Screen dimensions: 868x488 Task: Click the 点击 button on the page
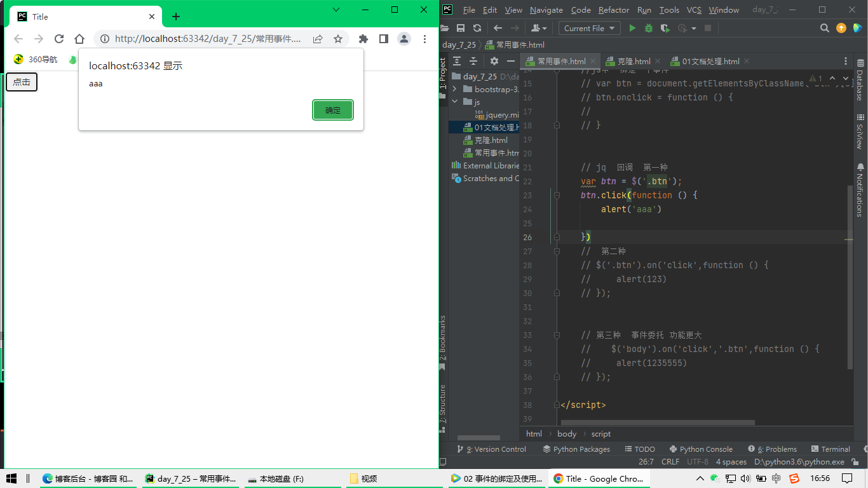[x=22, y=82]
